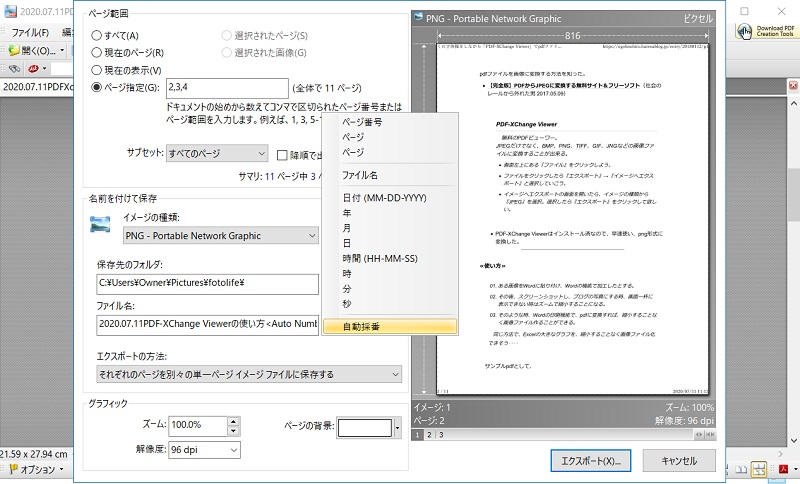Open the dropdown arrow next to 開く(O)
Image resolution: width=800 pixels, height=484 pixels.
coord(62,50)
